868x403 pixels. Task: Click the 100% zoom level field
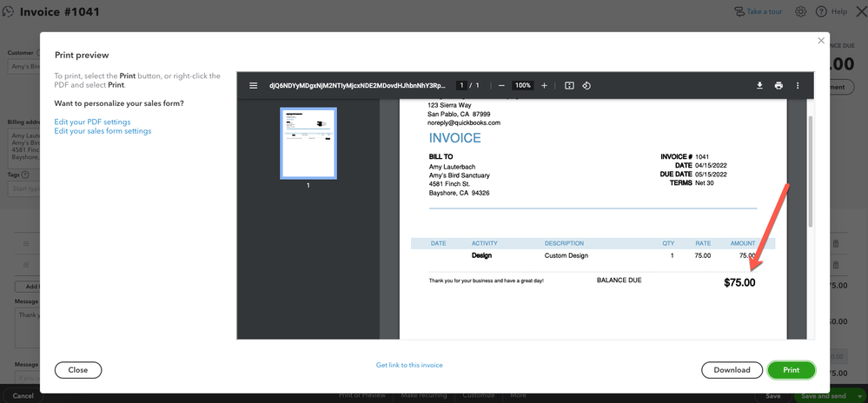(x=522, y=85)
